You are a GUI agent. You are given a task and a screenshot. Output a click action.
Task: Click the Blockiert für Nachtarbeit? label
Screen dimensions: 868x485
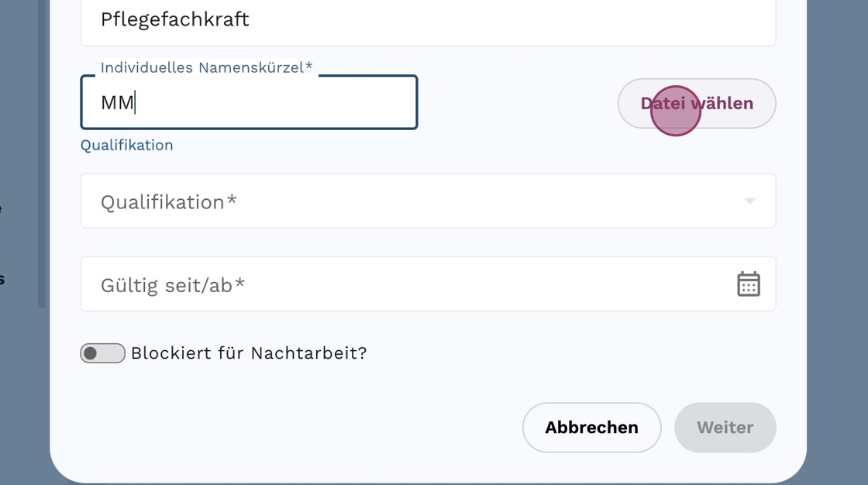click(x=248, y=353)
